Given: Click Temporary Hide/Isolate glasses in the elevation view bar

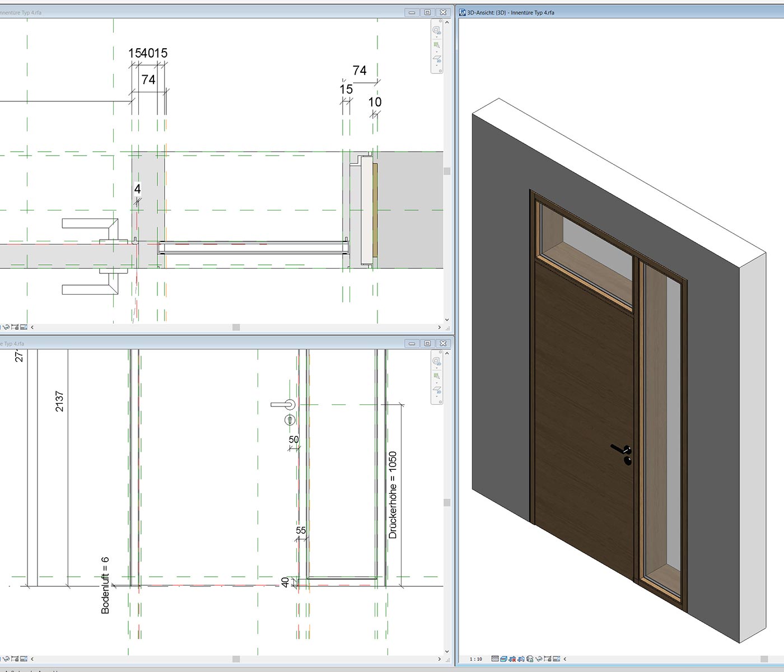Looking at the screenshot, I should coord(6,659).
